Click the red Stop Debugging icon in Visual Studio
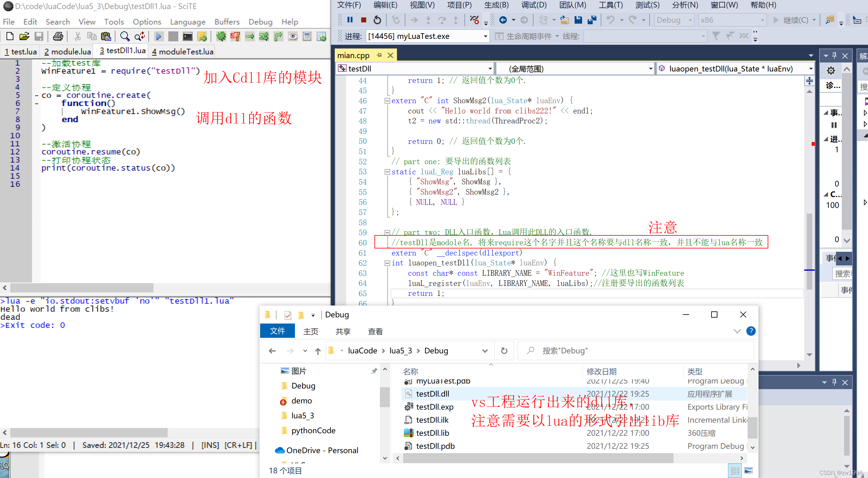868x478 pixels. [364, 20]
